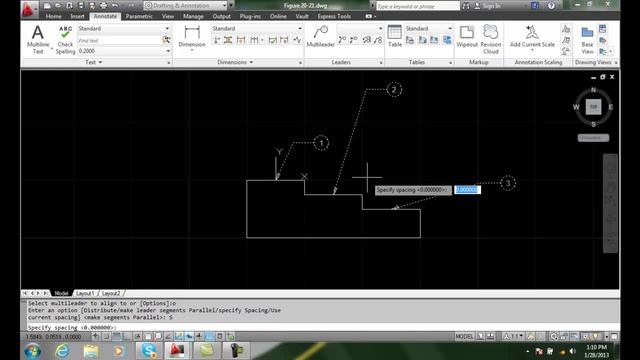
Task: Open the text height 0.2000 dropdown
Action: 168,51
